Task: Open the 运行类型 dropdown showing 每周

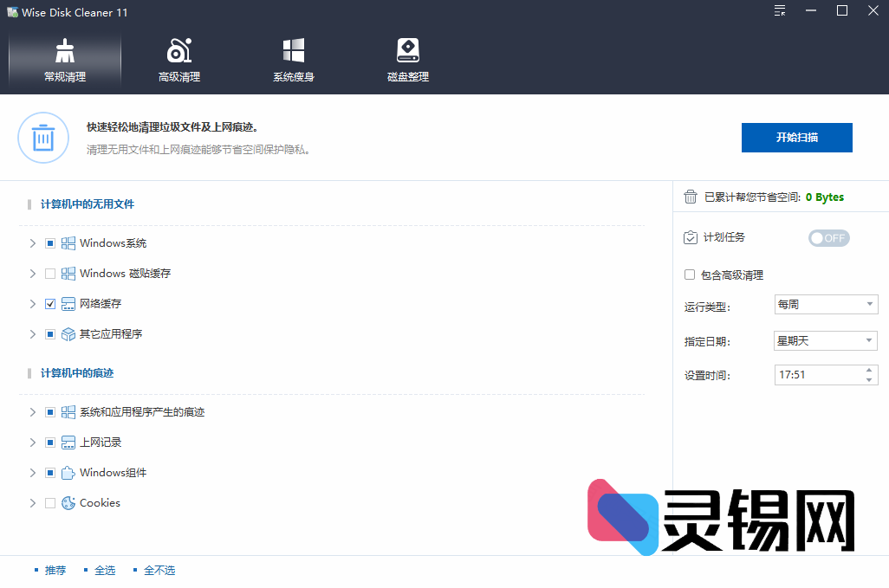Action: pos(826,304)
